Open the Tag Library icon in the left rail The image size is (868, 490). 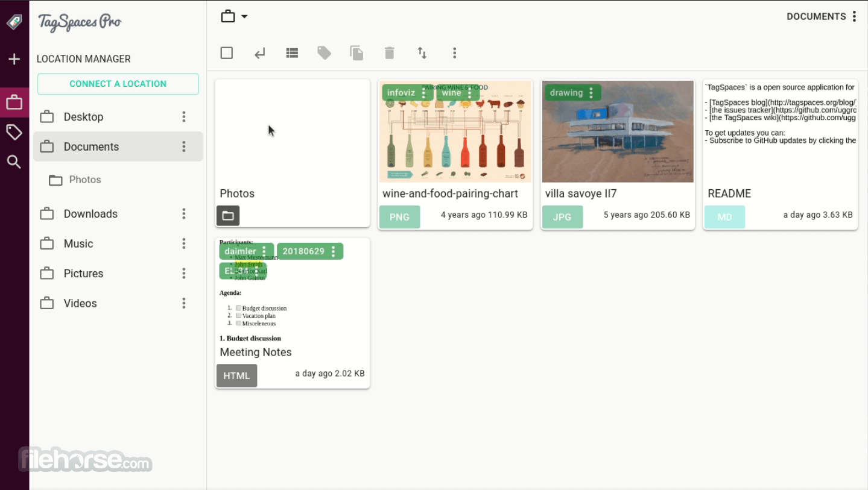coord(14,132)
